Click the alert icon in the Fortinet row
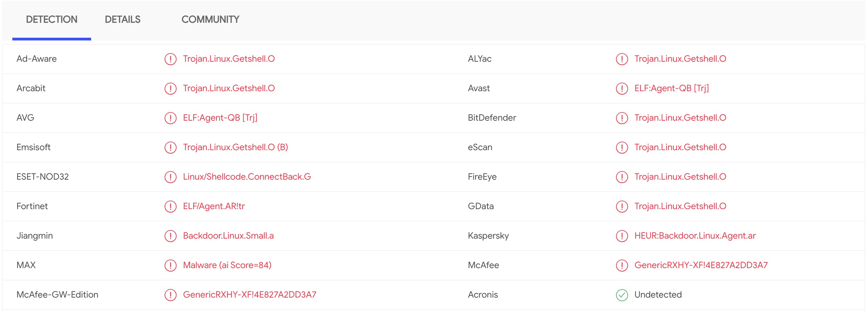The width and height of the screenshot is (868, 312). [170, 206]
